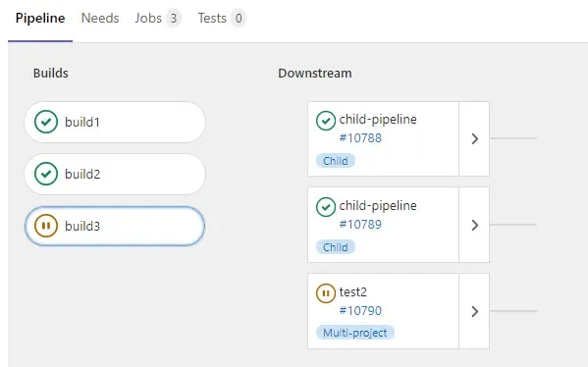
Task: Click passed status icon of pipeline #10789
Action: pyautogui.click(x=326, y=207)
